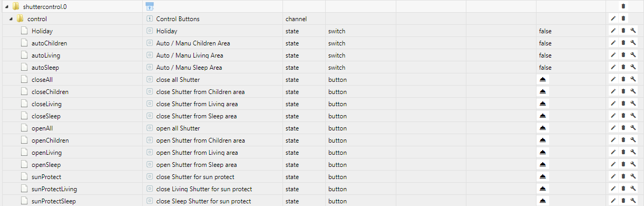Toggle the autoChildren false value
This screenshot has width=644, height=206.
point(545,43)
